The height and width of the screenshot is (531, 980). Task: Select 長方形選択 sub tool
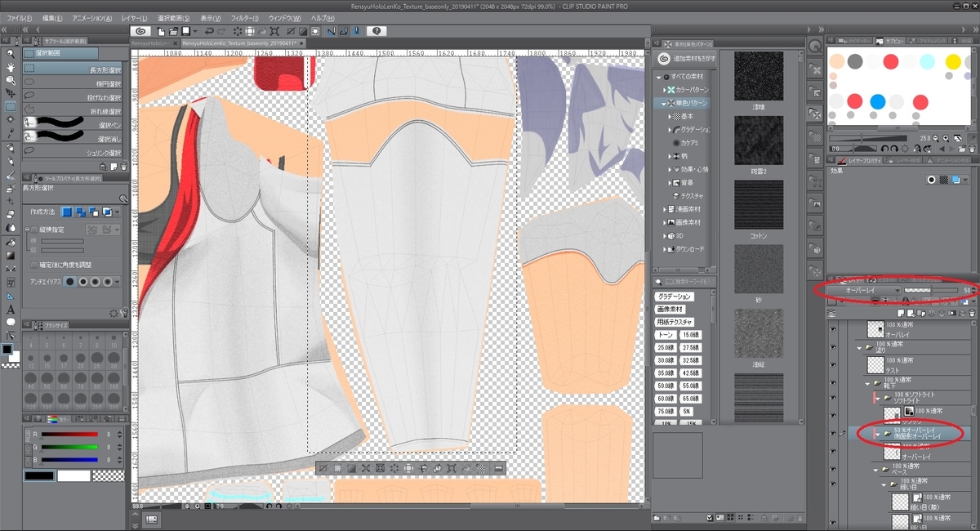[x=73, y=70]
